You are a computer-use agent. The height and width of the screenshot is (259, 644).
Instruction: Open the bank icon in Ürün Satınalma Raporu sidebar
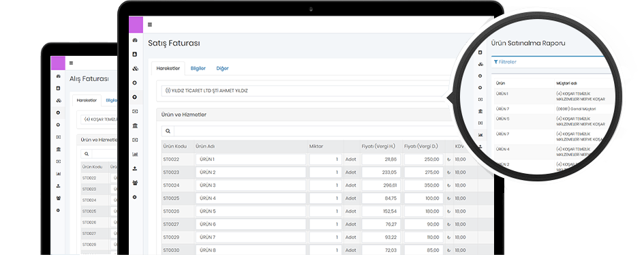(480, 111)
